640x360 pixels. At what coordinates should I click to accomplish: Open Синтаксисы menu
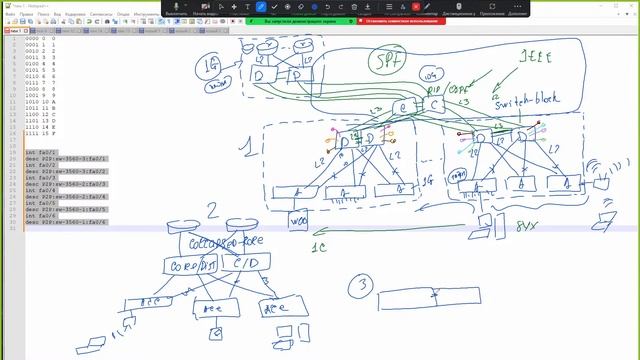tap(101, 14)
